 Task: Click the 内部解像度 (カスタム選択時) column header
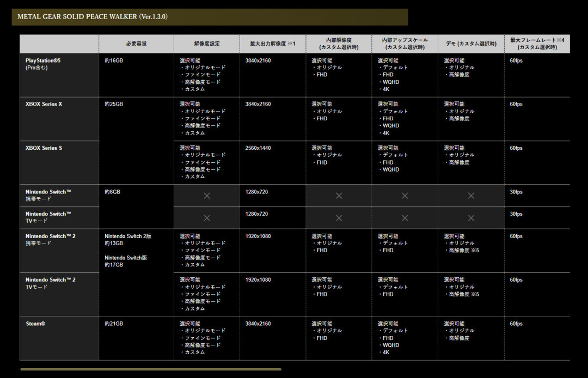click(x=339, y=44)
